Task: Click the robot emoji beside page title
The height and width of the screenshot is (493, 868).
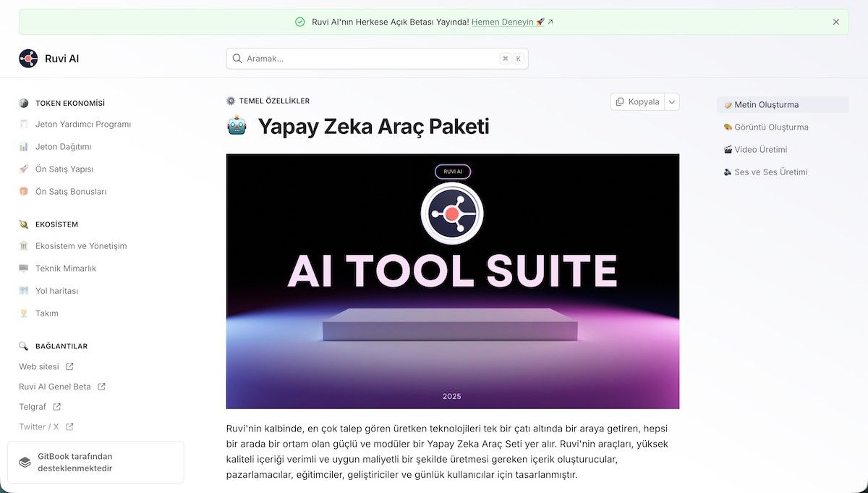Action: (237, 126)
